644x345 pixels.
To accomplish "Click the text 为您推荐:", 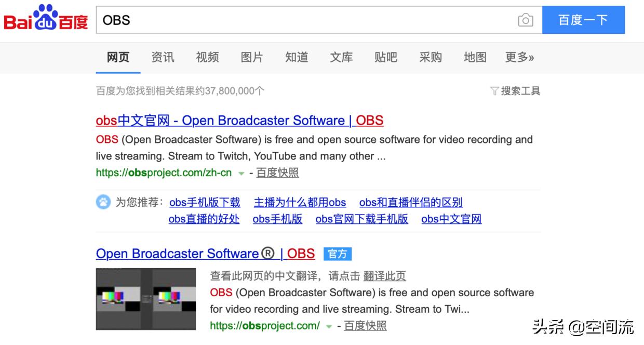I will coord(140,202).
